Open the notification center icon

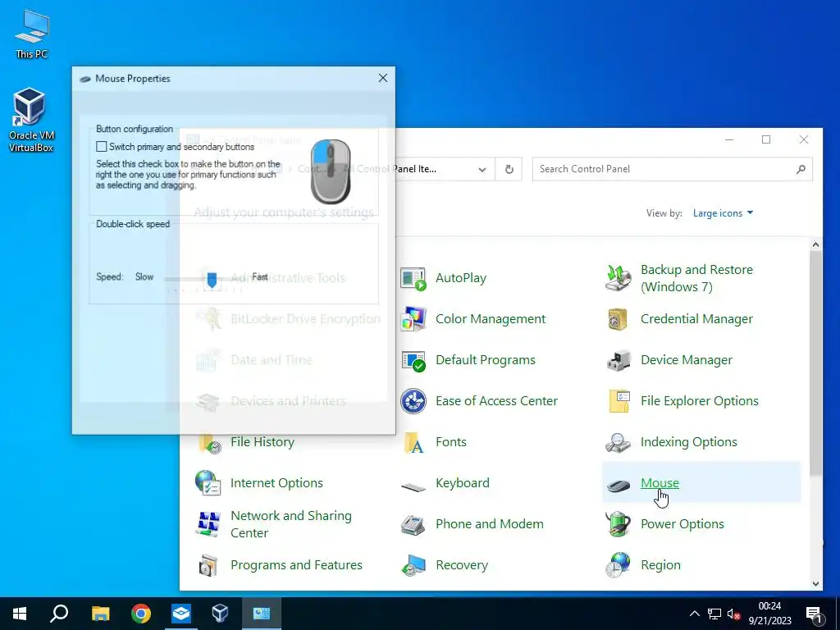click(814, 614)
